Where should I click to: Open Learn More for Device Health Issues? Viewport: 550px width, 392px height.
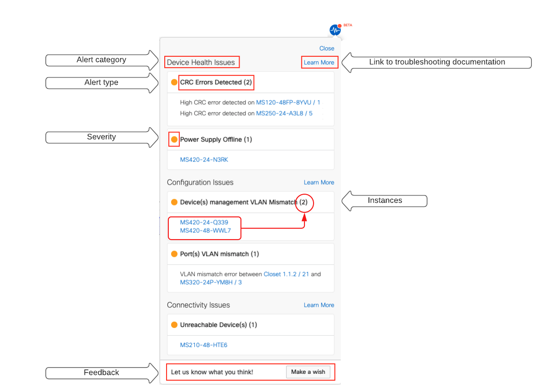click(319, 62)
